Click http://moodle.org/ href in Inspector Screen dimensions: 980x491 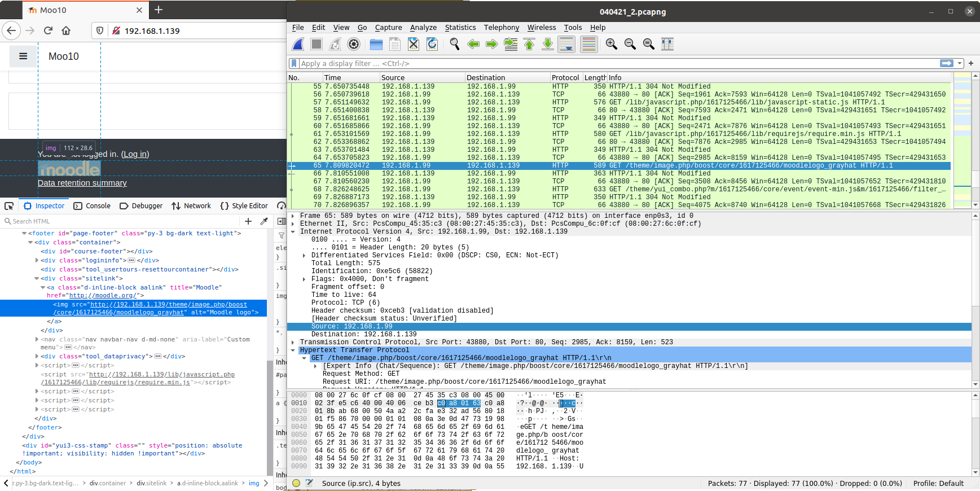tap(104, 295)
